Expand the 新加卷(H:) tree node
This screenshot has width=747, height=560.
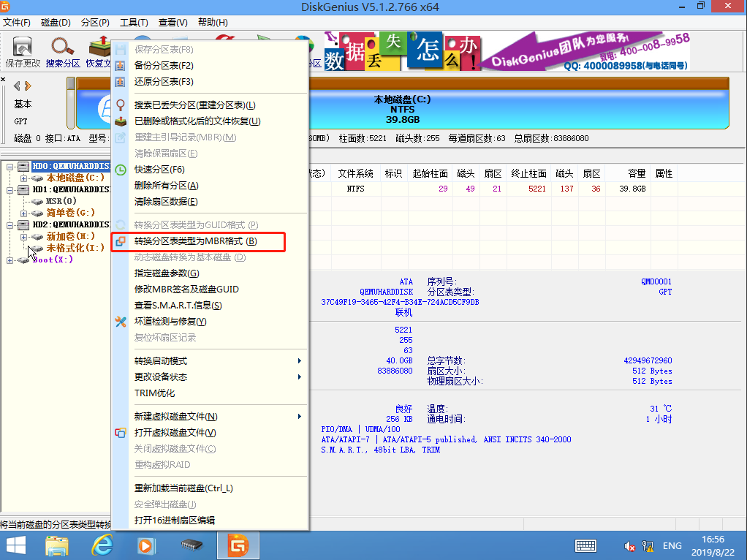coord(23,237)
